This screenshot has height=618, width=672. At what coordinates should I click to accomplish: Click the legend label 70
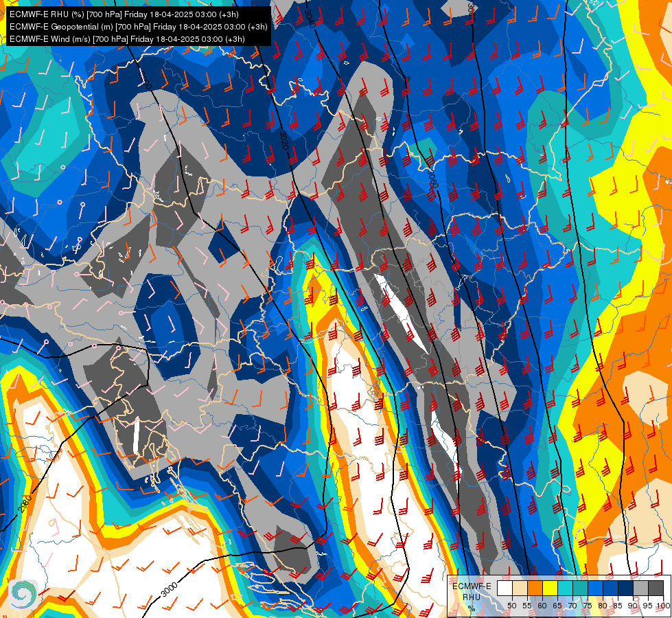572,606
